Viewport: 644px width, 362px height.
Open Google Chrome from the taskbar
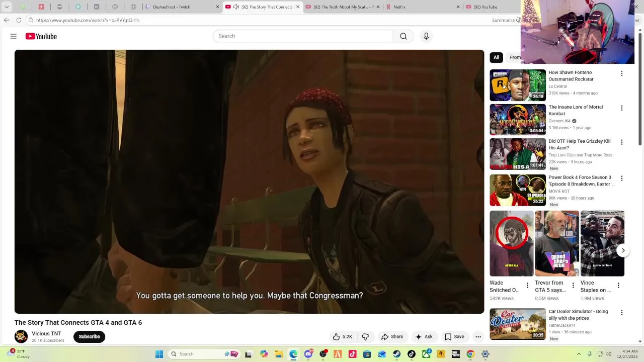pyautogui.click(x=470, y=354)
